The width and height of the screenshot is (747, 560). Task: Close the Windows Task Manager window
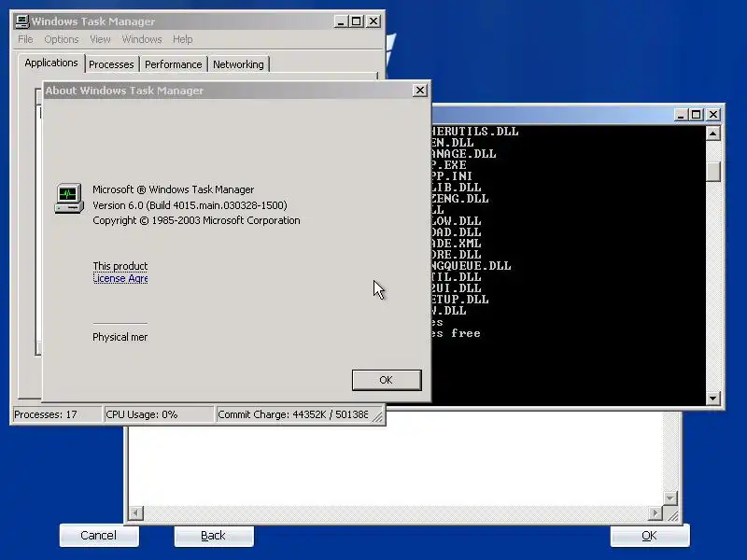click(373, 21)
